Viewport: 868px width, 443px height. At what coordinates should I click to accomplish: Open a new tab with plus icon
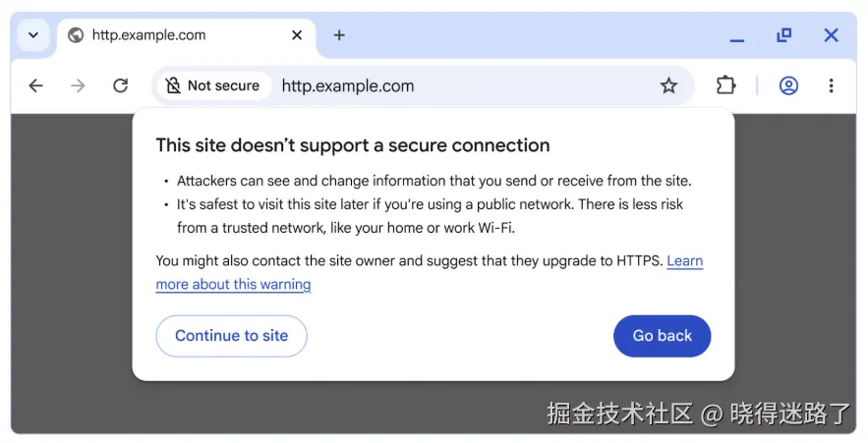pos(339,35)
